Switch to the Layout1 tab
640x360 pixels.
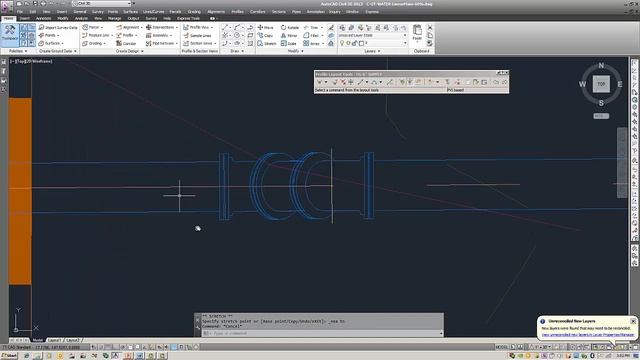tap(54, 340)
